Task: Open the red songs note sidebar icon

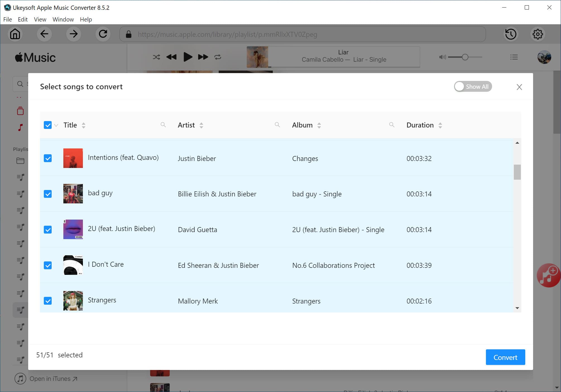Action: [x=20, y=128]
